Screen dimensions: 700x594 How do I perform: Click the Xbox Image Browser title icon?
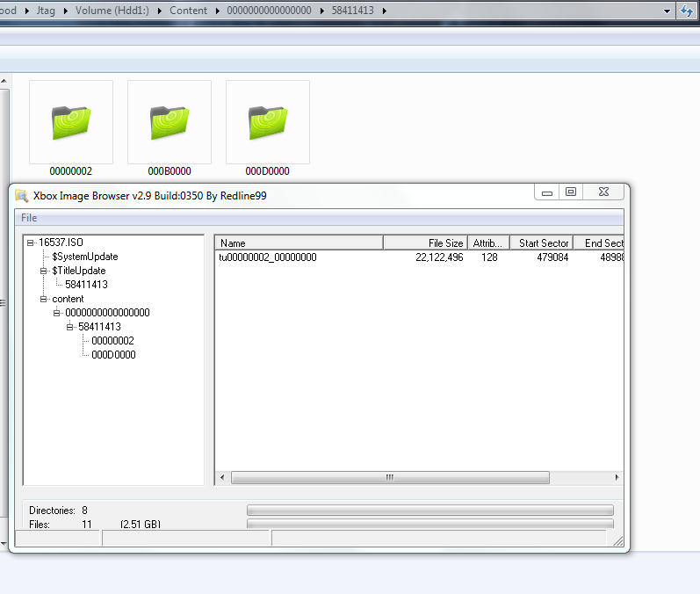coord(22,195)
